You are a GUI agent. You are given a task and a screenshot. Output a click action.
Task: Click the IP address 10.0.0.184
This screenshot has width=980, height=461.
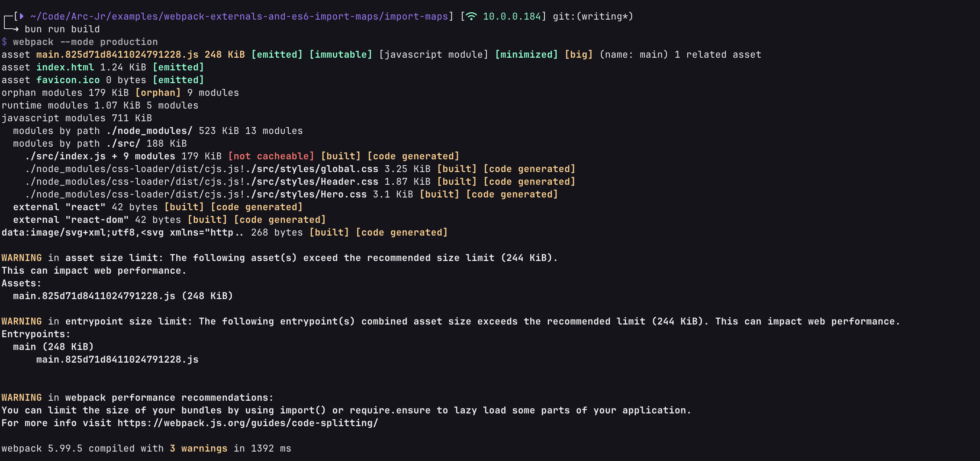(x=512, y=16)
